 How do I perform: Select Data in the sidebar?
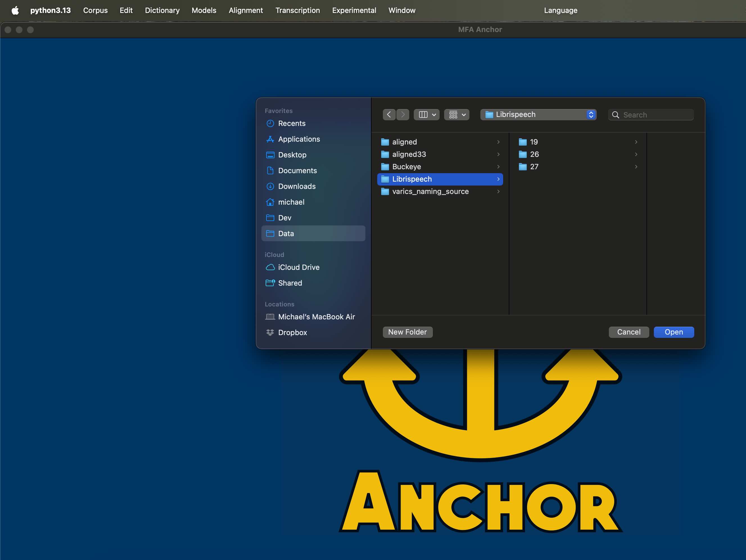pos(313,233)
